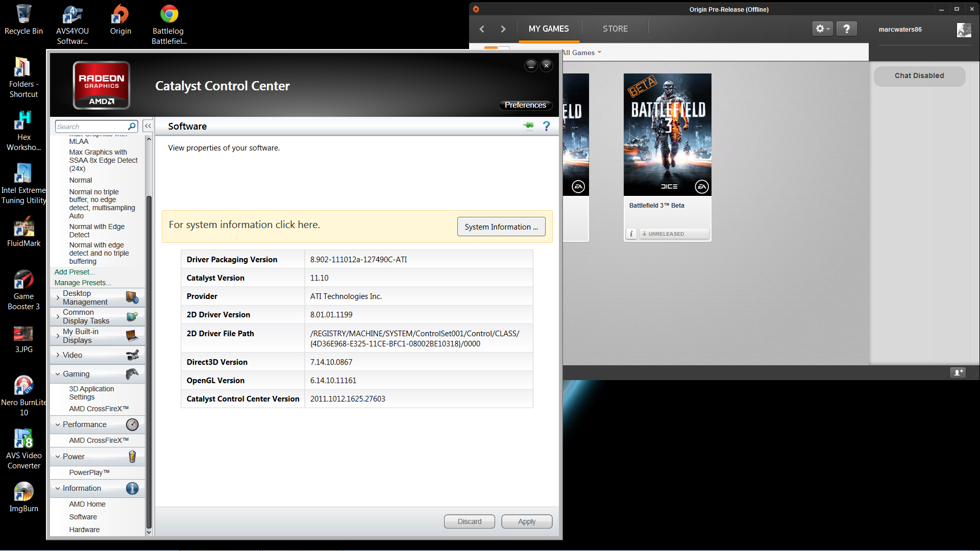Open the Recycle Bin desktop icon

23,20
